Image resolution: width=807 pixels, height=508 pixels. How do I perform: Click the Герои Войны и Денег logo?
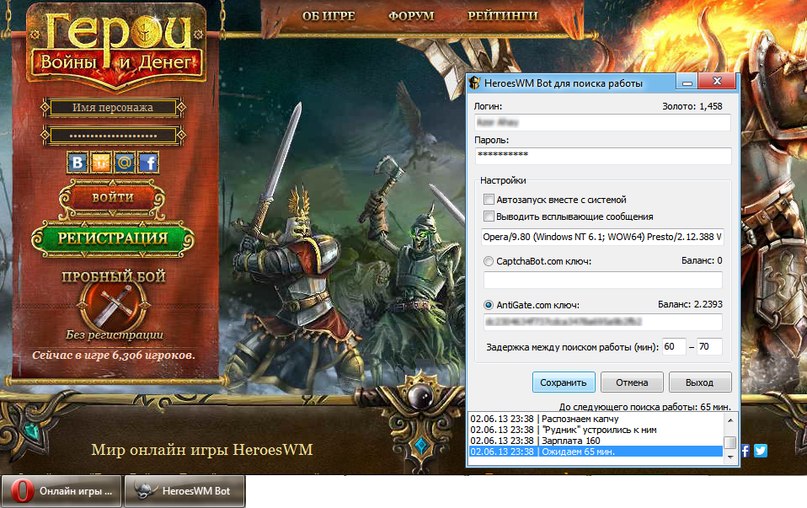coord(116,46)
